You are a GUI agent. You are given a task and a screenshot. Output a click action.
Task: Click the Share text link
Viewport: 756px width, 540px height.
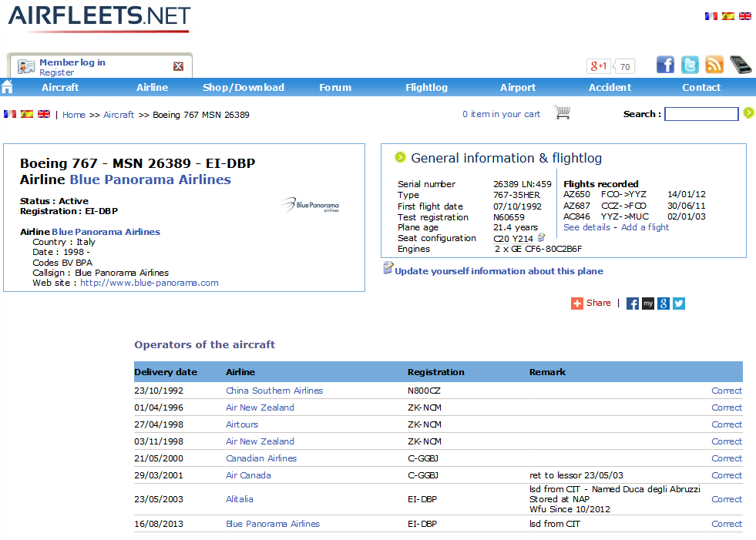click(x=598, y=303)
